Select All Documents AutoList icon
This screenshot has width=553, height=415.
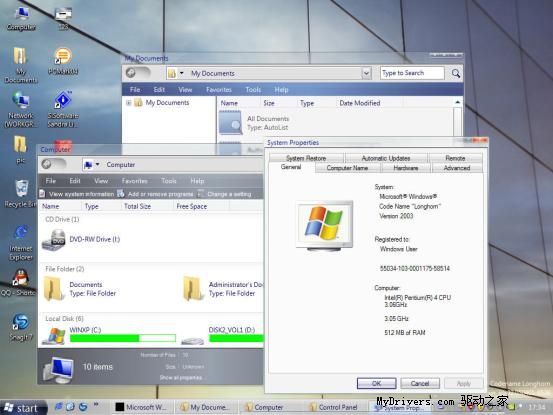click(x=231, y=123)
